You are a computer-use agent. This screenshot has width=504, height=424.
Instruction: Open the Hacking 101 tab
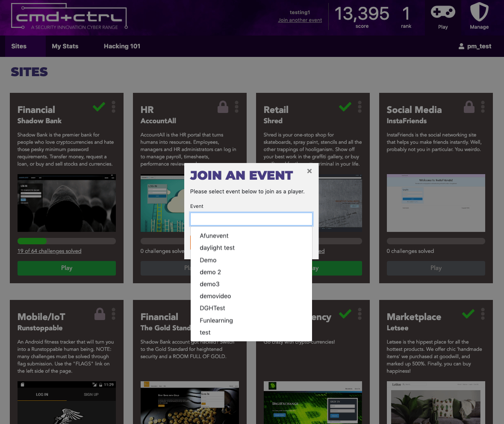click(x=122, y=46)
